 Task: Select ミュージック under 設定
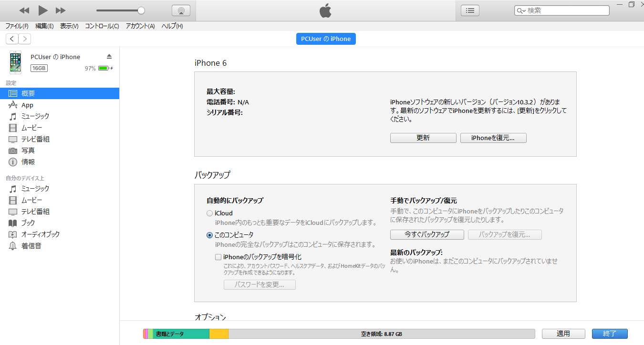tap(60, 116)
